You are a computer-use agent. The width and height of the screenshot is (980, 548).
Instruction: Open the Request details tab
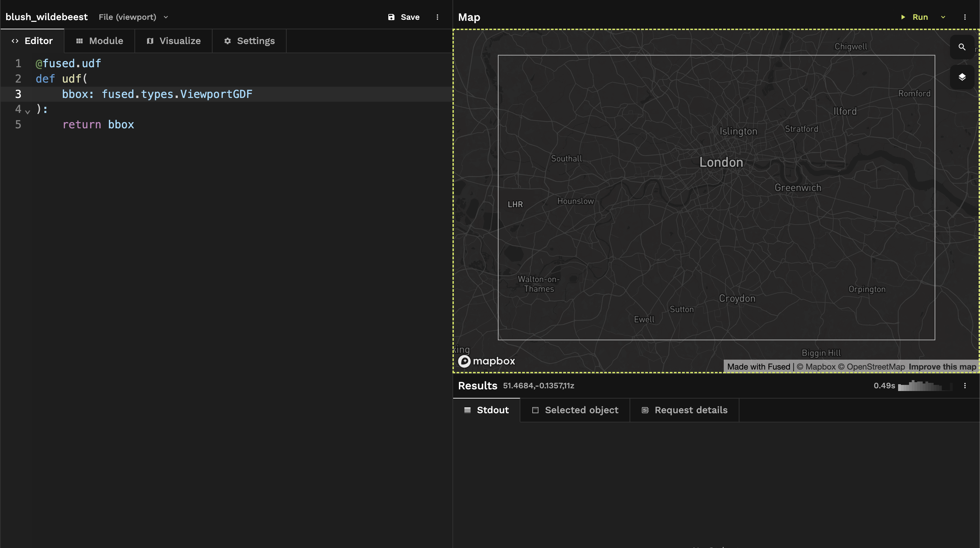684,410
